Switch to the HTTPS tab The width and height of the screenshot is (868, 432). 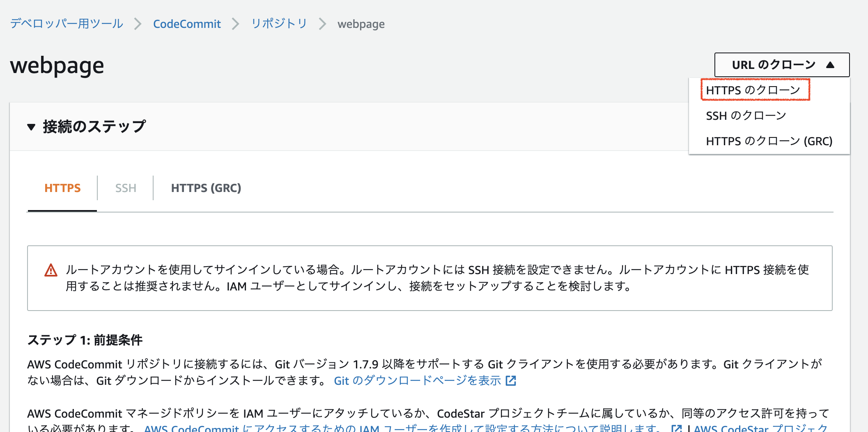(62, 188)
